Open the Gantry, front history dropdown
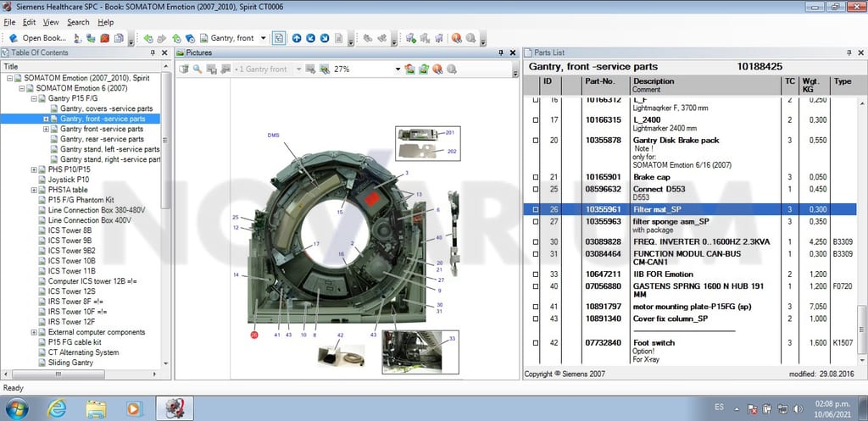 [x=263, y=38]
